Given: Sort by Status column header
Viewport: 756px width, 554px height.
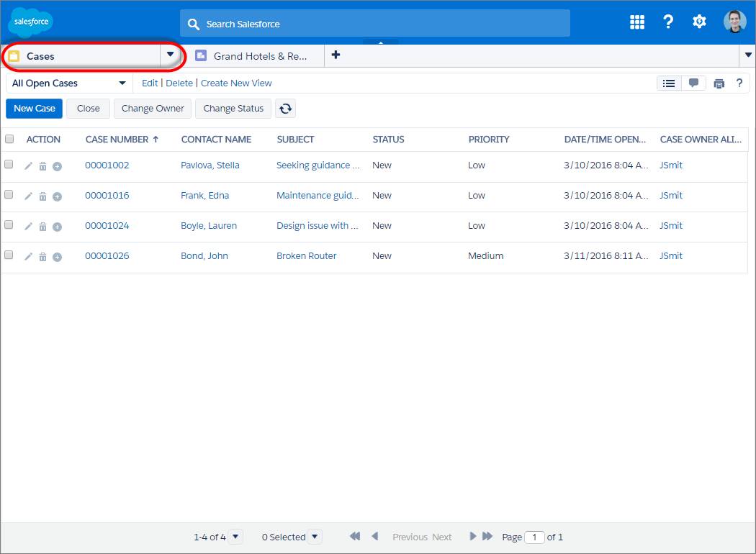Looking at the screenshot, I should [388, 140].
